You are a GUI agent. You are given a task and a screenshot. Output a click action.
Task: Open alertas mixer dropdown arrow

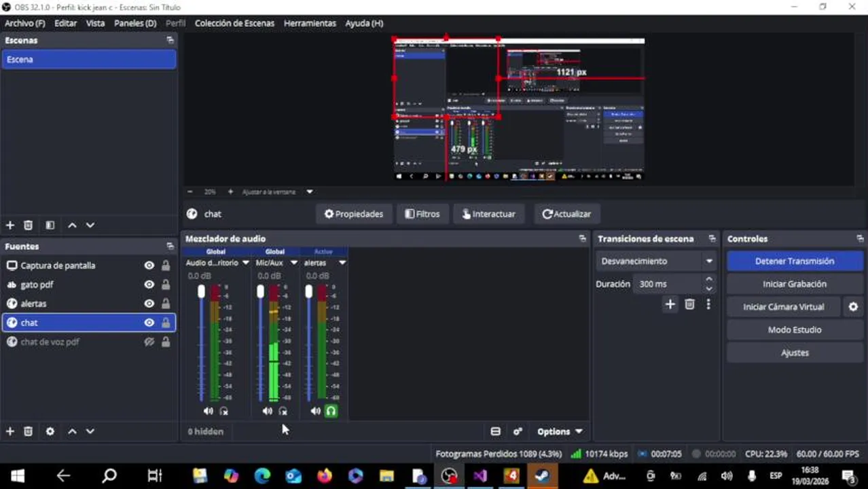tap(342, 263)
